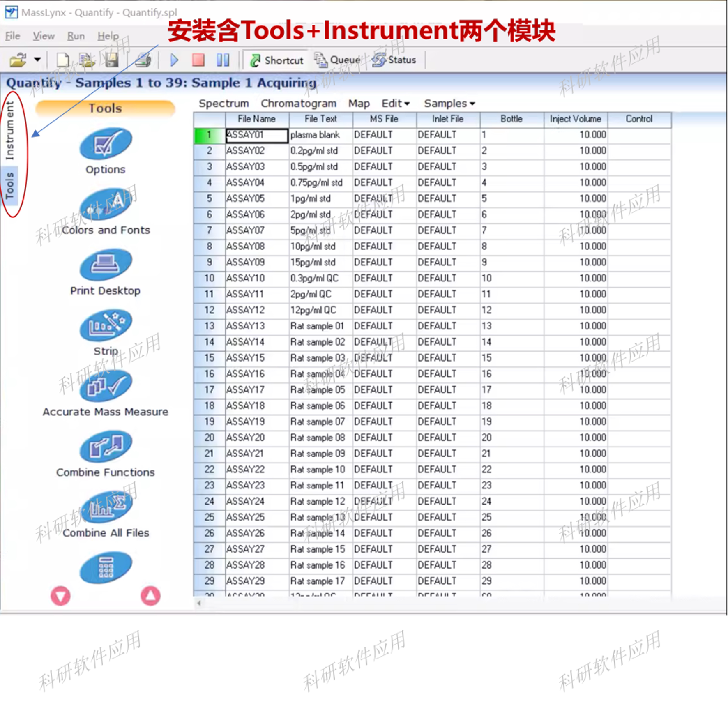The height and width of the screenshot is (728, 728).
Task: Open Colors and Fonts settings icon
Action: (106, 204)
